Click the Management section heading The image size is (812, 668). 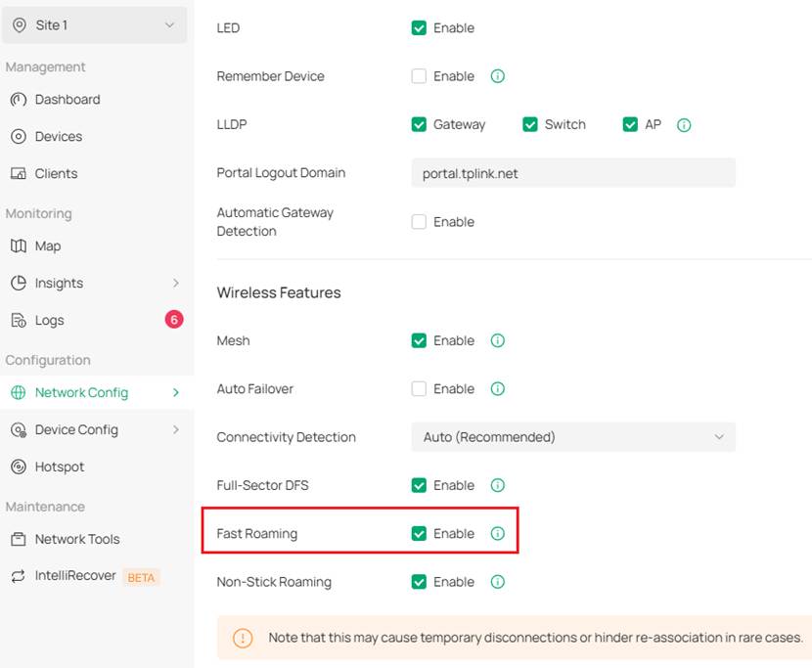tap(46, 67)
